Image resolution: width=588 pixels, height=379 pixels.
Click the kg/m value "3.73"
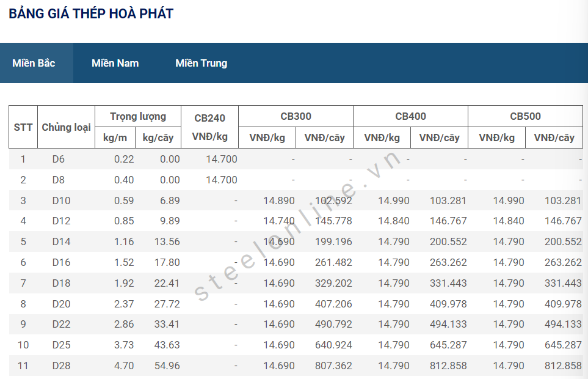(x=124, y=345)
